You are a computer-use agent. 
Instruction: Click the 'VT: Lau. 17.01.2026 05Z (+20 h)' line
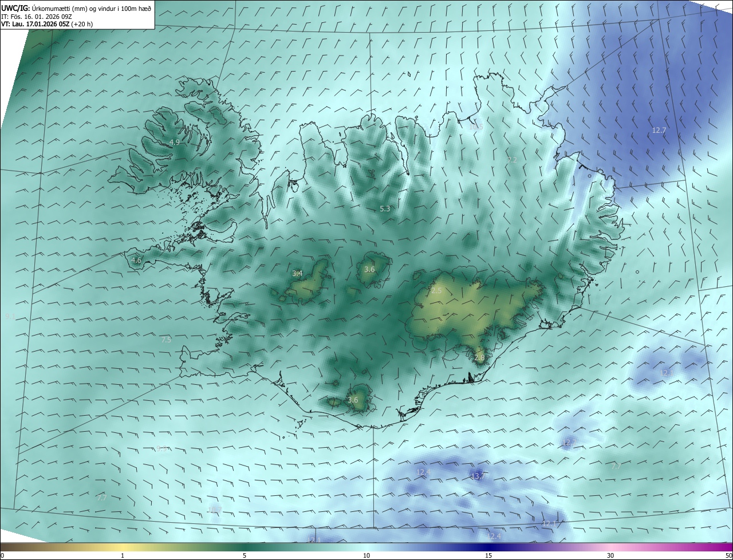47,24
